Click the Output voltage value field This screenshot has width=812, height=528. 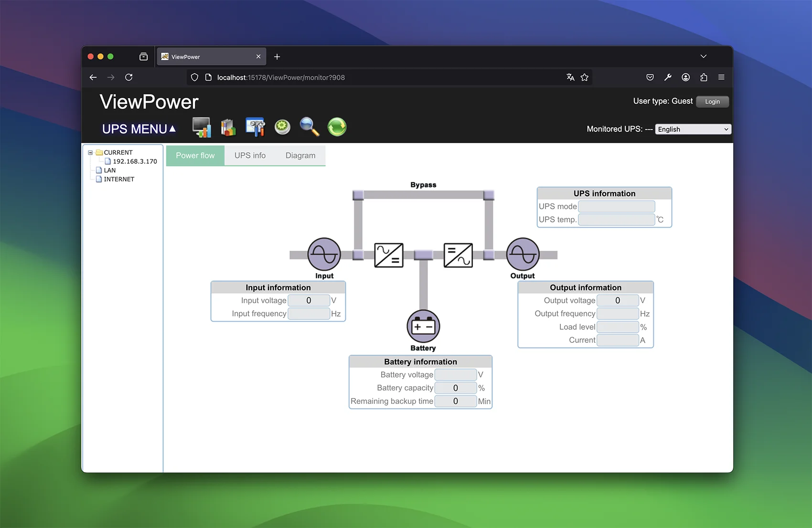[x=618, y=300]
